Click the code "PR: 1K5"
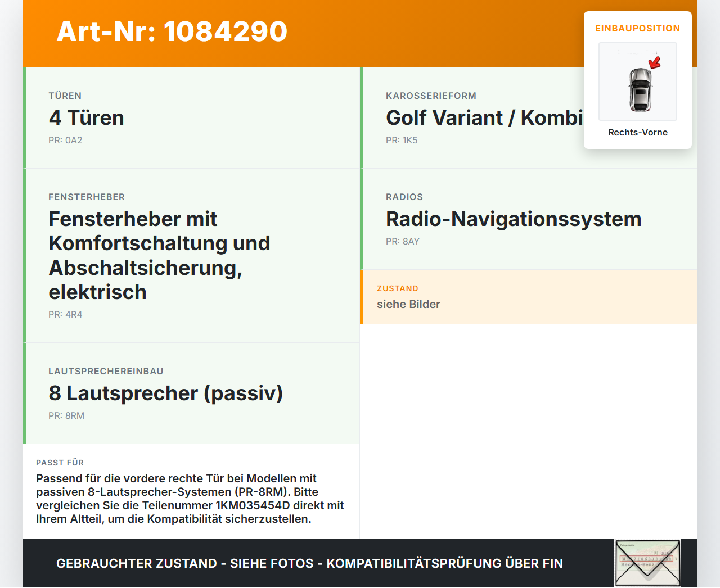Image resolution: width=720 pixels, height=588 pixels. click(x=402, y=140)
